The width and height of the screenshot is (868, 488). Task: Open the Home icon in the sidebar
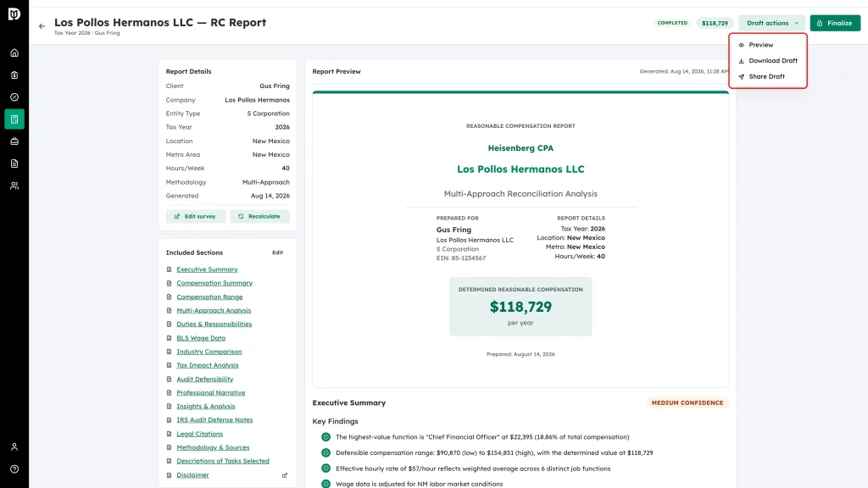(x=14, y=53)
